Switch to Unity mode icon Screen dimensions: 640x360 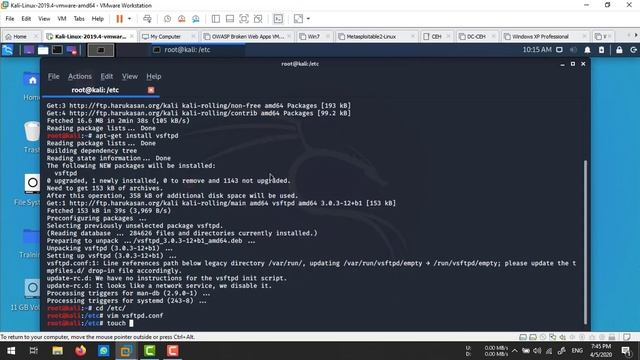click(258, 19)
